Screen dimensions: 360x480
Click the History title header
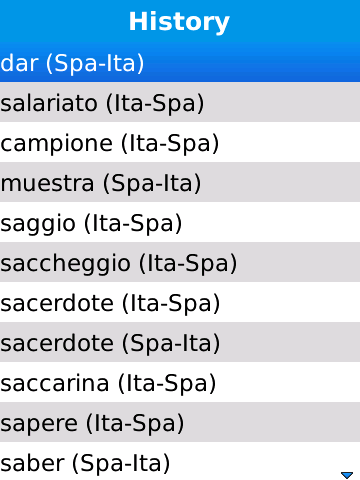[179, 22]
